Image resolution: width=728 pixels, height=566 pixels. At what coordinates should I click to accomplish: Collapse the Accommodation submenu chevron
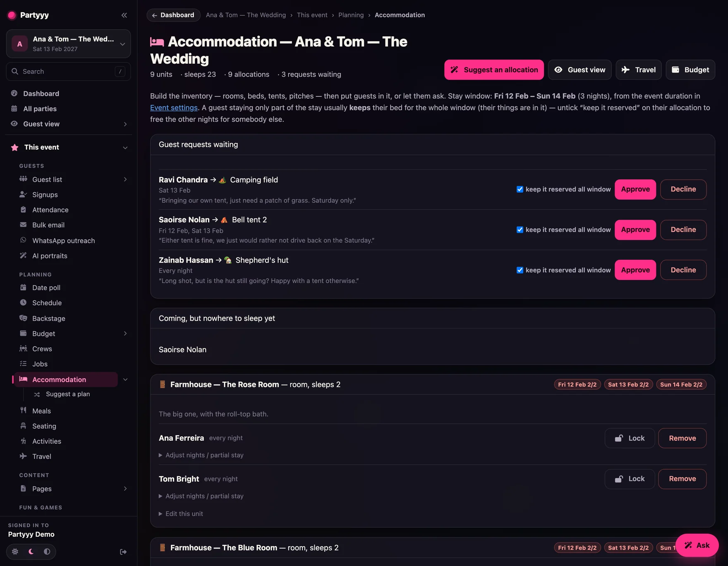point(125,380)
